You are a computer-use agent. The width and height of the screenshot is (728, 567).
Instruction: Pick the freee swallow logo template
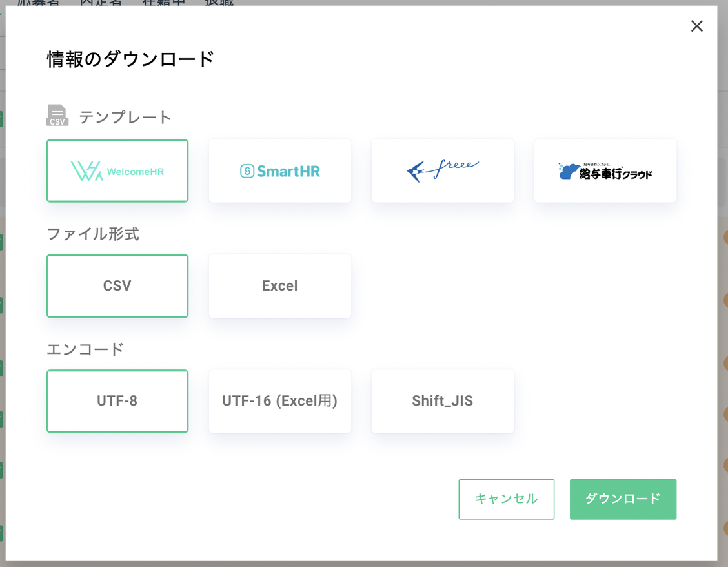443,170
